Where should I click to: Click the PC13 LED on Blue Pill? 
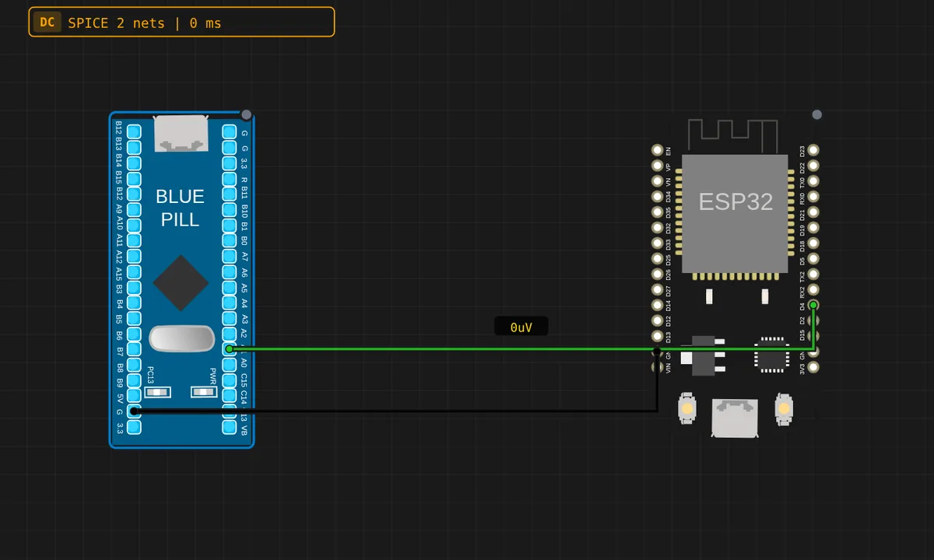156,392
